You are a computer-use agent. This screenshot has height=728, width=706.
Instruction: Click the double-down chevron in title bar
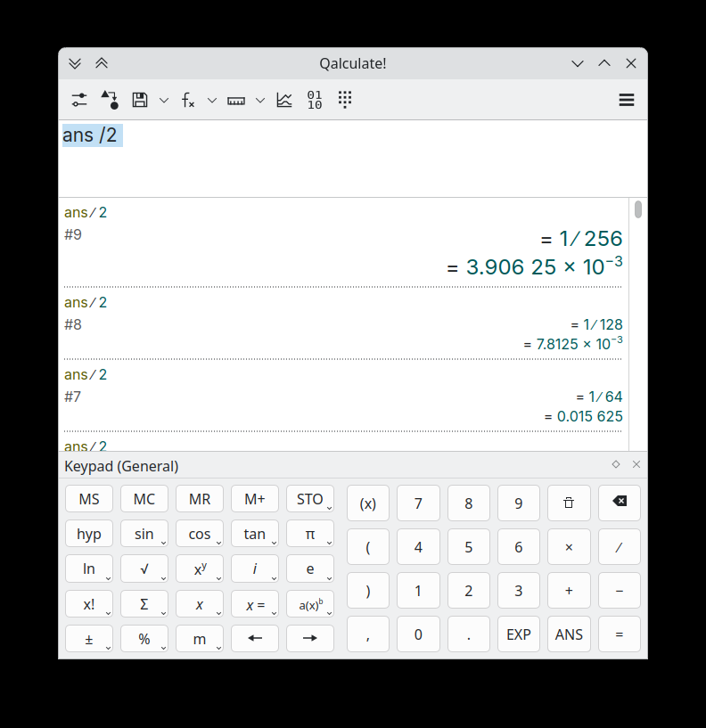click(75, 63)
